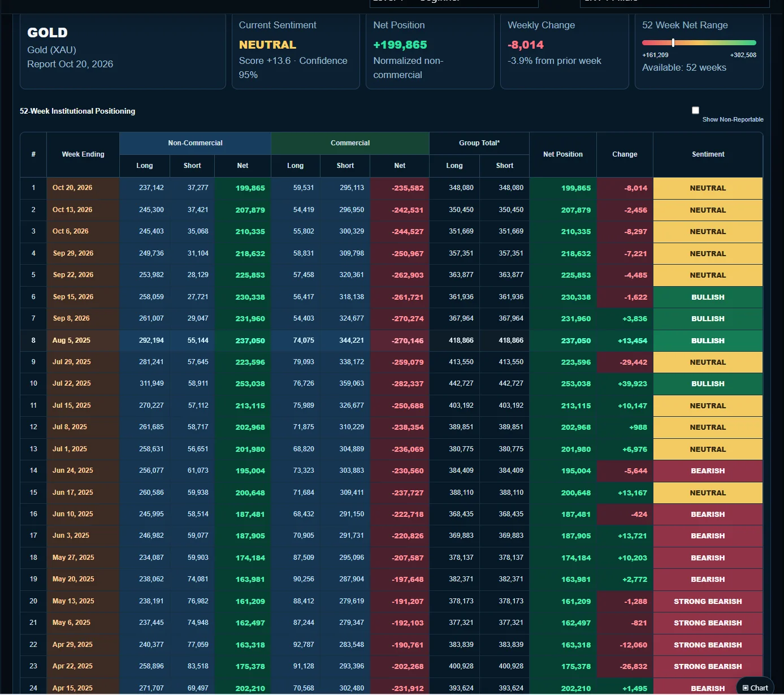Click the 52-Week Institutional Positioning heading
Image resolution: width=784 pixels, height=695 pixels.
pos(77,111)
